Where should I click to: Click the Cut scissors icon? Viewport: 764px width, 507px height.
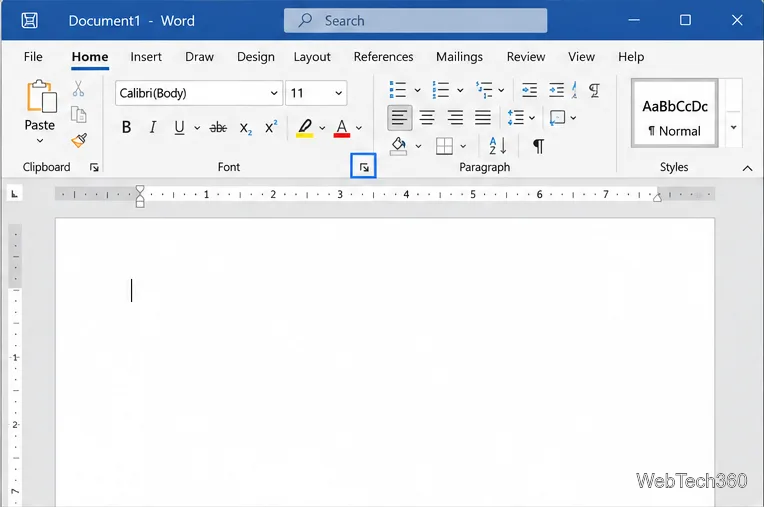click(x=78, y=89)
